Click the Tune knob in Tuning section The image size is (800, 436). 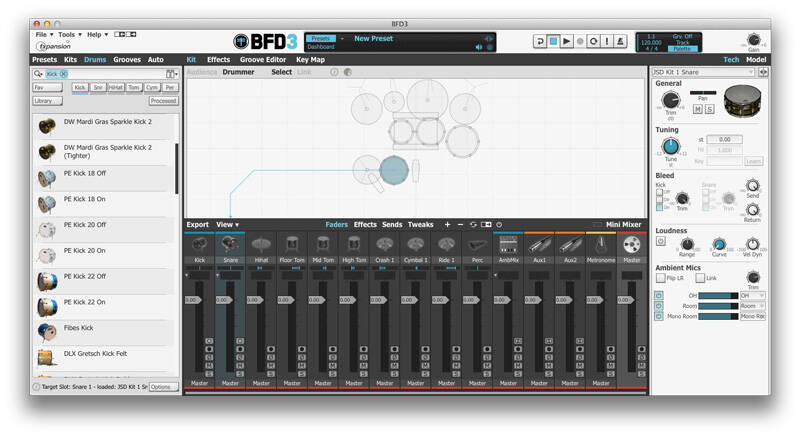pos(670,147)
